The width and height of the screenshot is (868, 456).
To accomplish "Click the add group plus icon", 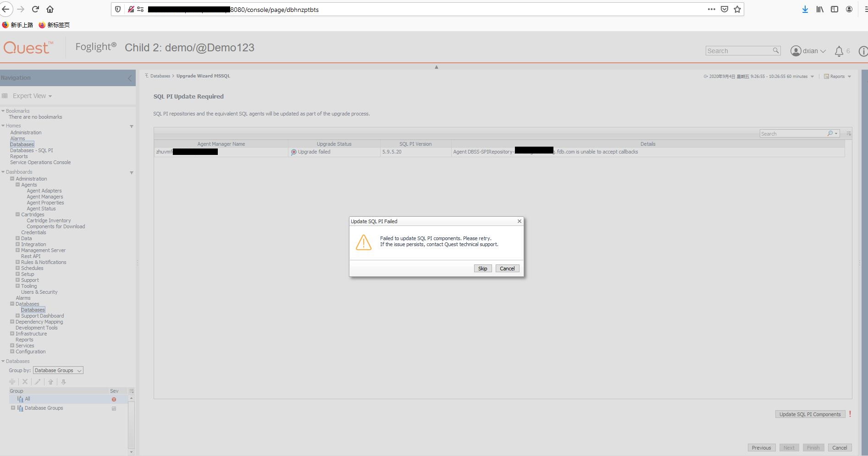I will pyautogui.click(x=12, y=381).
